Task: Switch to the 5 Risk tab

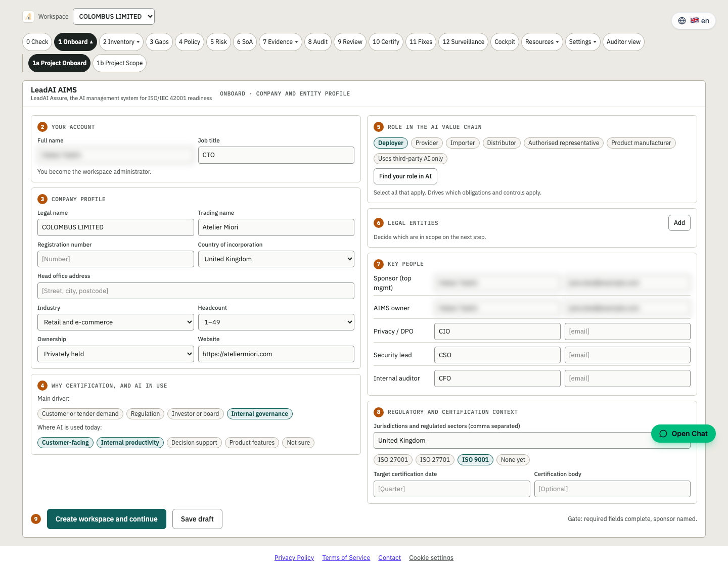Action: click(x=218, y=42)
